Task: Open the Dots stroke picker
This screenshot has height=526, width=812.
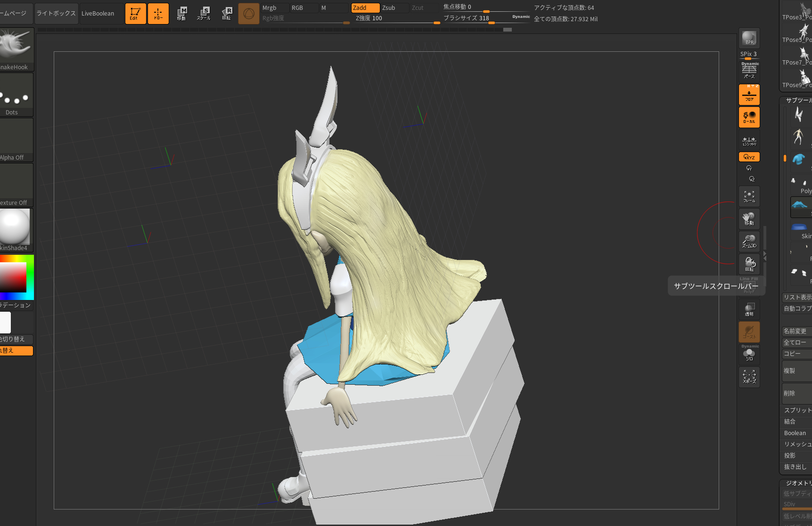Action: [16, 95]
